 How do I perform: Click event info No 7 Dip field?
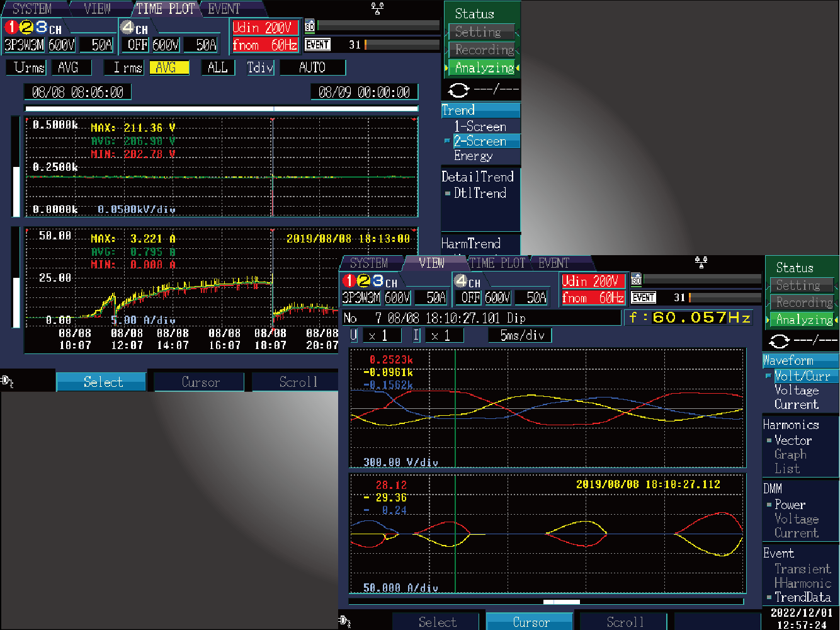pos(481,318)
